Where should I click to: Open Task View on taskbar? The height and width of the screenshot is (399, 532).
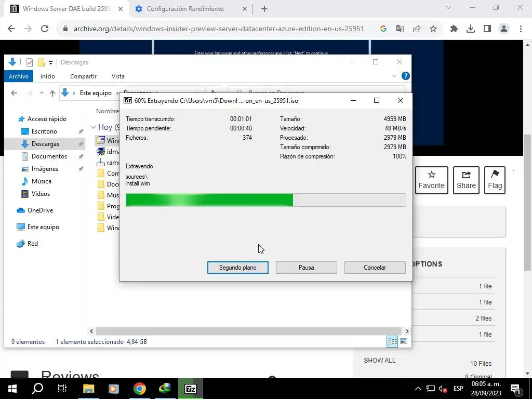click(x=62, y=389)
